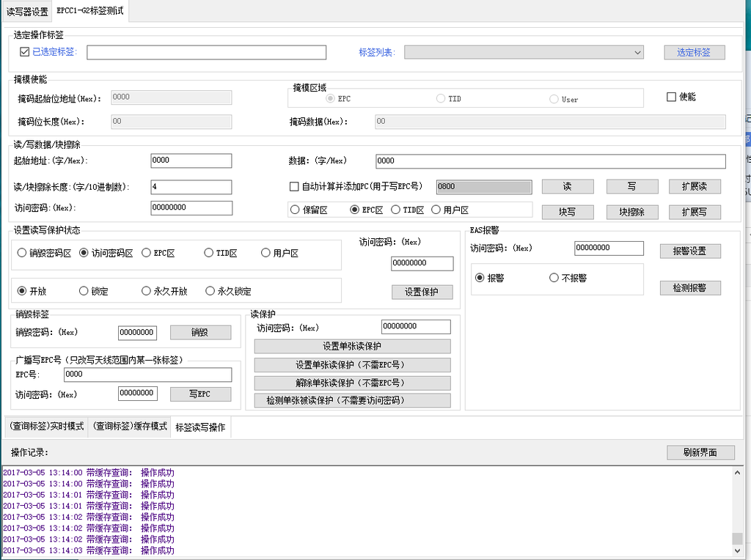Viewport: 751px width, 560px height.
Task: Click the 设置保护 button
Action: pos(422,292)
